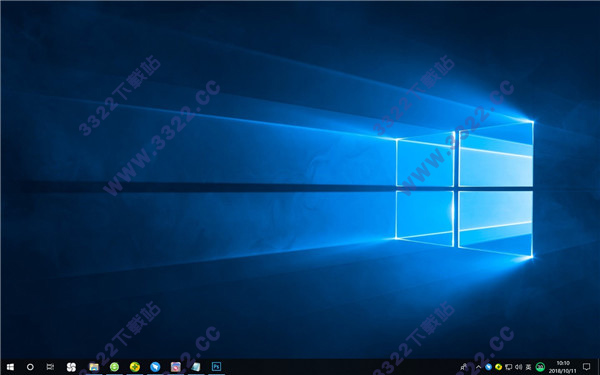Open the pink screen-capture app on the taskbar
Viewport: 600px width, 375px height.
(x=176, y=367)
